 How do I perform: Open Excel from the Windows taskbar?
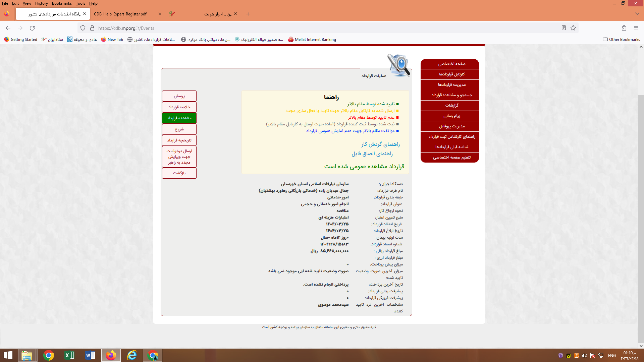pyautogui.click(x=69, y=355)
